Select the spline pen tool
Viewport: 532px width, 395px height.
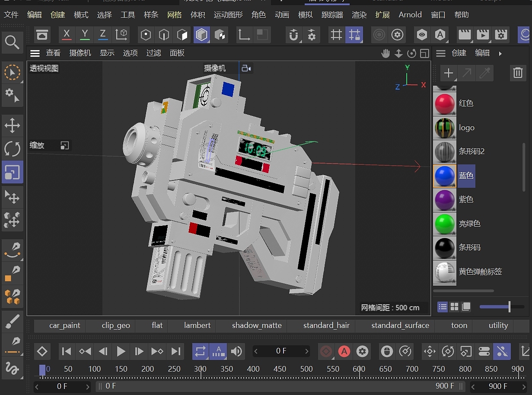coord(12,250)
